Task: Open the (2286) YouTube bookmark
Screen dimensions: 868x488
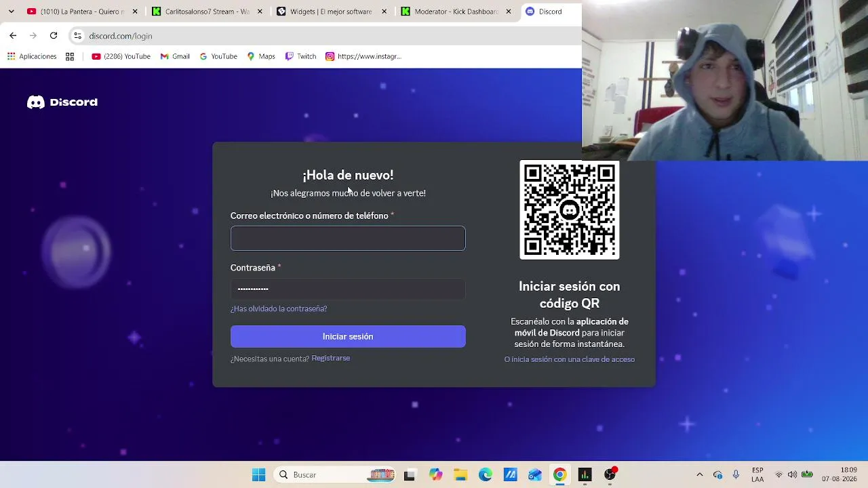Action: 121,56
